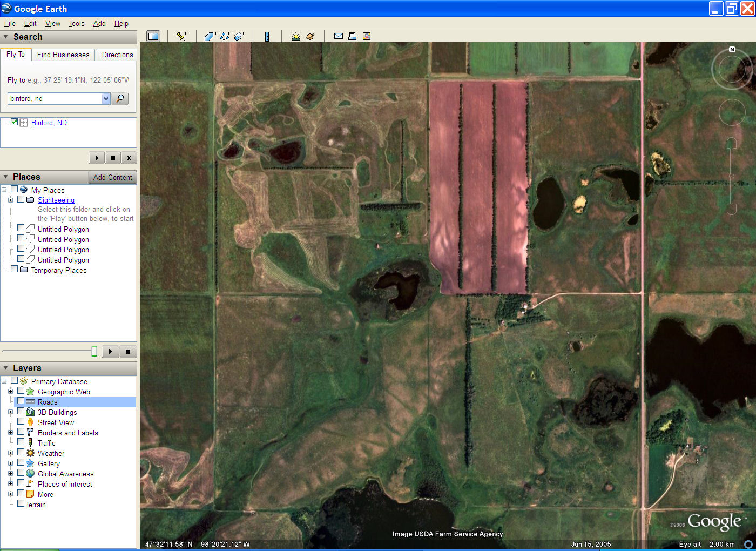Click the Borders and Labels flag icon
756x551 pixels.
(x=30, y=433)
